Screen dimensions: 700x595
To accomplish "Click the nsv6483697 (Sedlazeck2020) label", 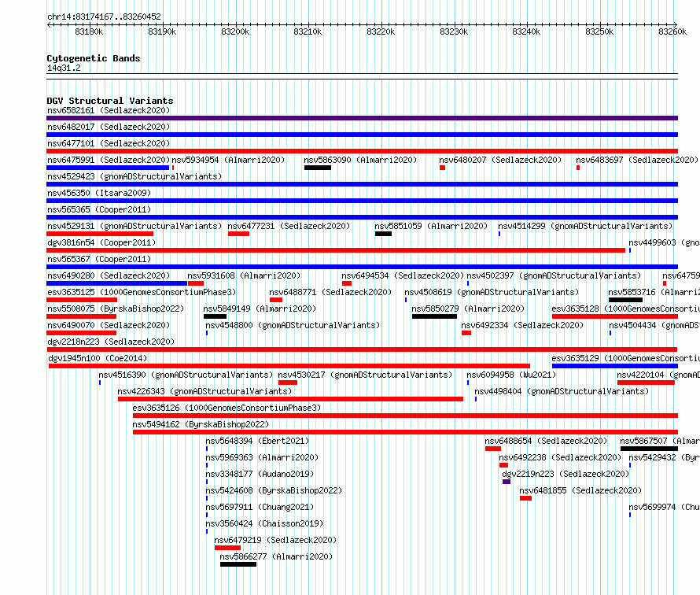I will coord(637,160).
